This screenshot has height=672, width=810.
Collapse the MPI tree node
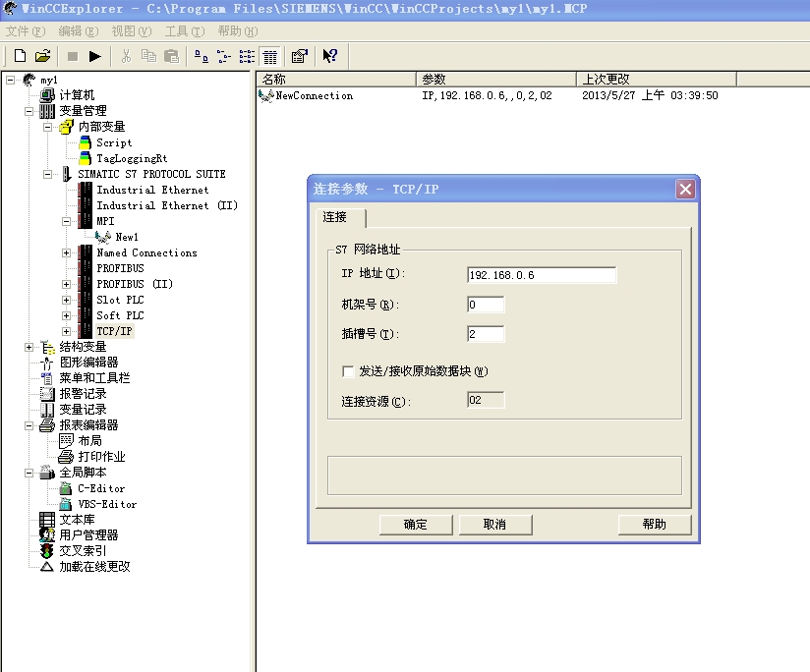pos(67,221)
